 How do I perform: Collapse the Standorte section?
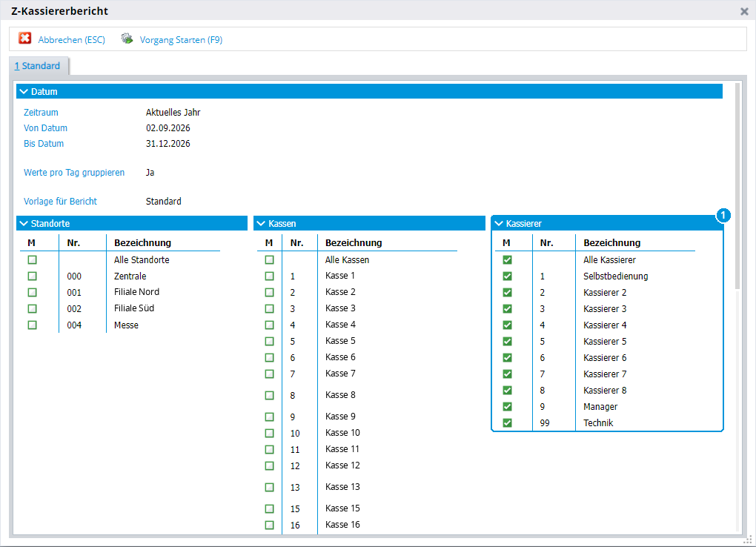24,224
